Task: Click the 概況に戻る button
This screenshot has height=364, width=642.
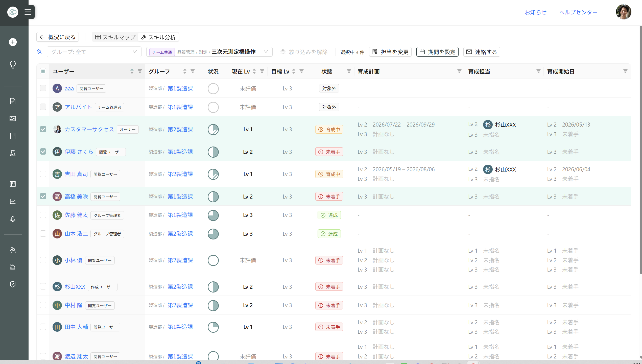Action: 58,37
